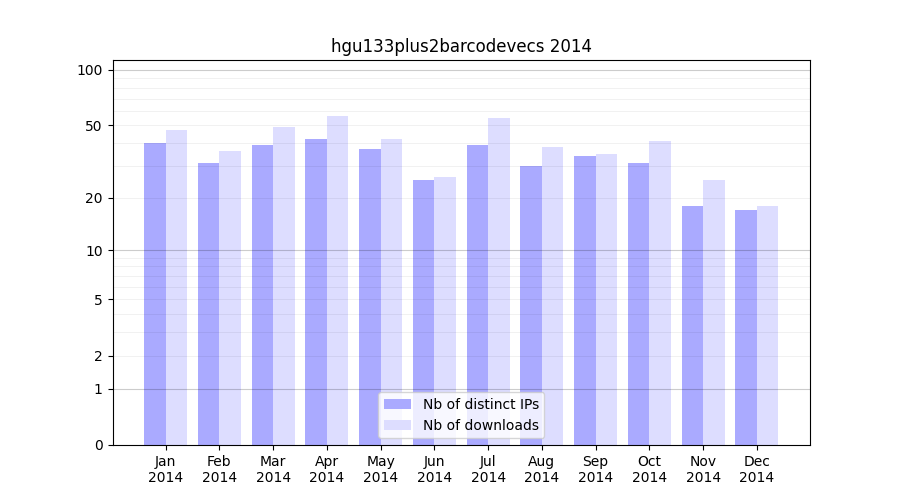The width and height of the screenshot is (900, 500).
Task: Click the chart title hgu133plus2barcodevecs 2014
Action: click(x=461, y=46)
